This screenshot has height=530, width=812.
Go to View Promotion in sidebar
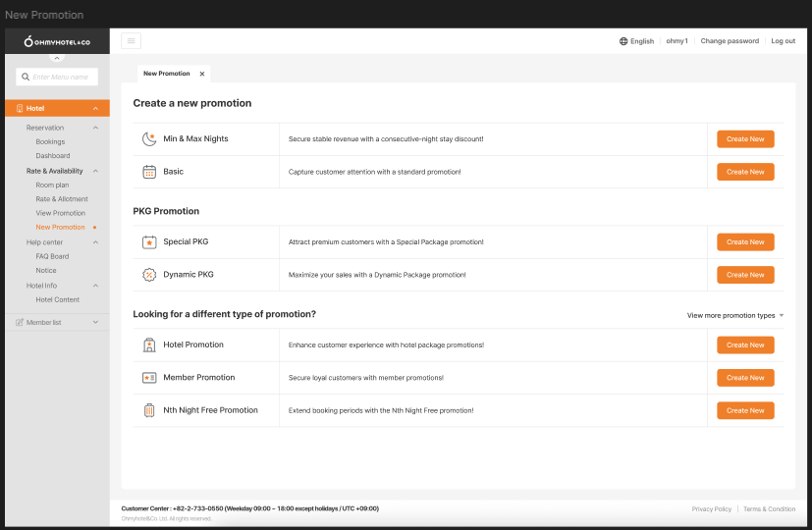[x=60, y=213]
